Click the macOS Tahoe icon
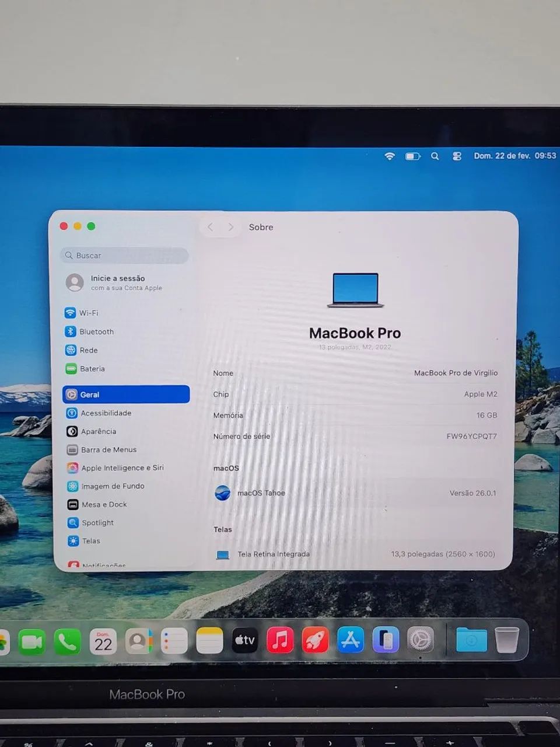This screenshot has width=560, height=747. coord(222,493)
